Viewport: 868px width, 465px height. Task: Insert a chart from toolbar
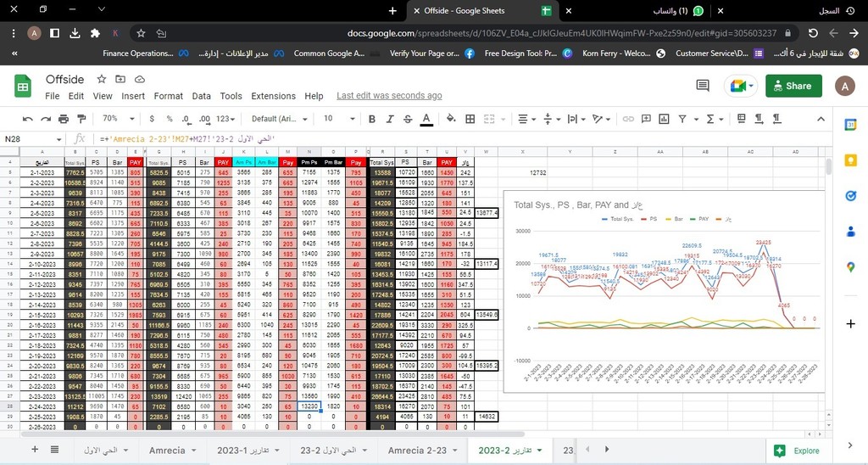(664, 119)
